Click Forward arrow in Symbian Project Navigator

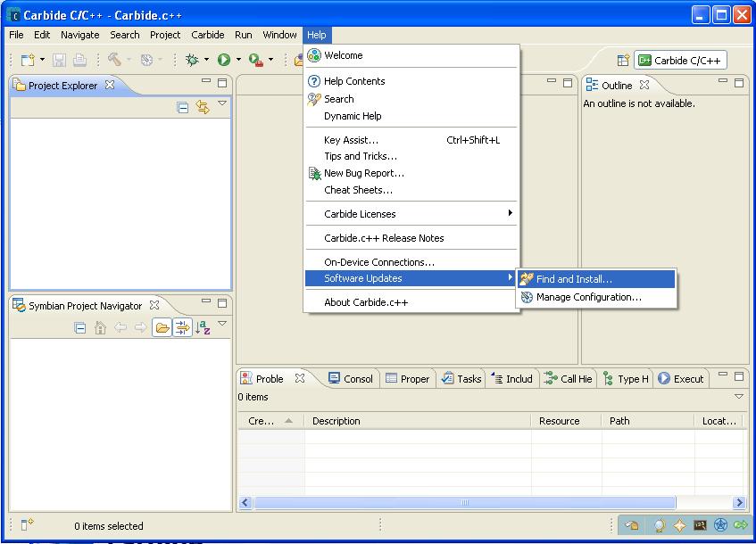coord(140,327)
